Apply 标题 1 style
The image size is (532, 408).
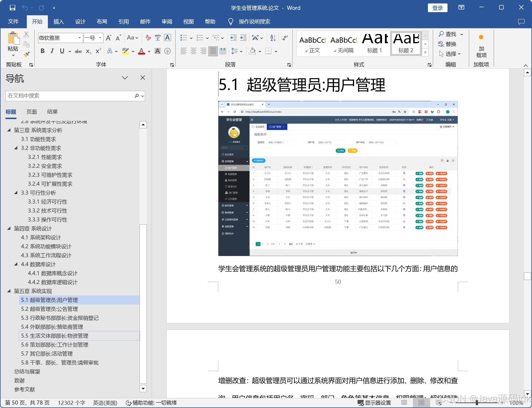click(x=375, y=44)
